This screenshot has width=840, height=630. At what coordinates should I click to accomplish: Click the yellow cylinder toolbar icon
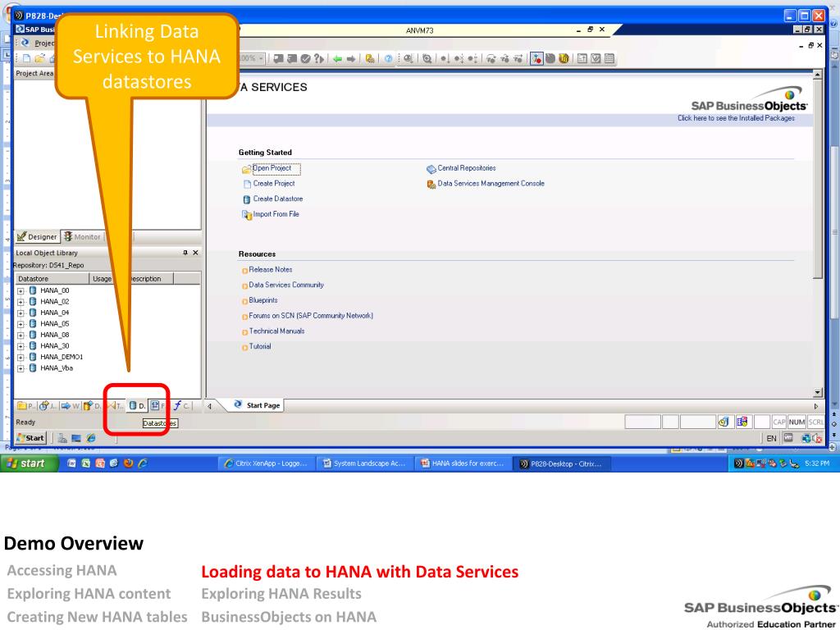564,59
